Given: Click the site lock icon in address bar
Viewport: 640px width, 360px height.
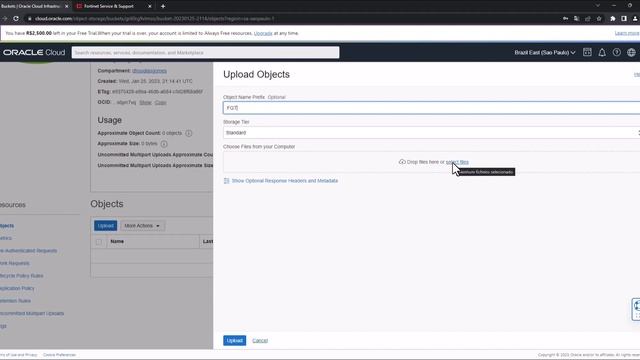Looking at the screenshot, I should [x=29, y=18].
